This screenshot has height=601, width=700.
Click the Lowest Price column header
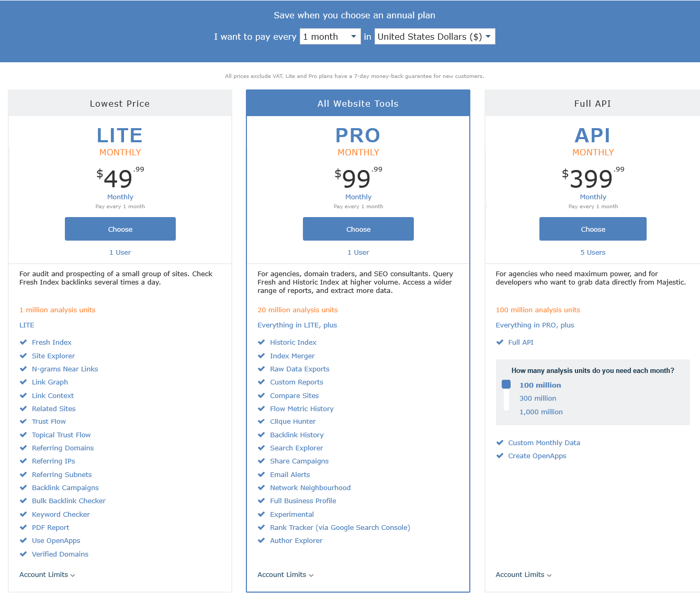pyautogui.click(x=120, y=104)
